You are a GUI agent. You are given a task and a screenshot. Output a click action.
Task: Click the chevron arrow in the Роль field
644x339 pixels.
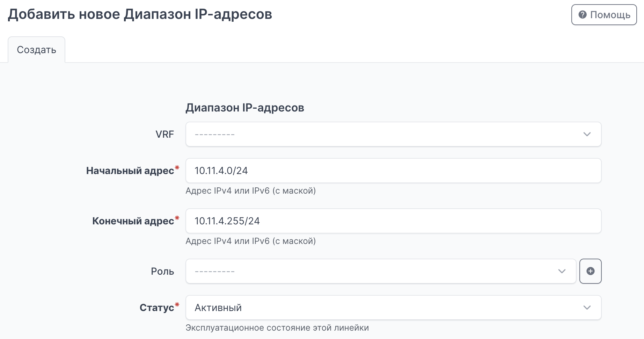click(x=562, y=271)
